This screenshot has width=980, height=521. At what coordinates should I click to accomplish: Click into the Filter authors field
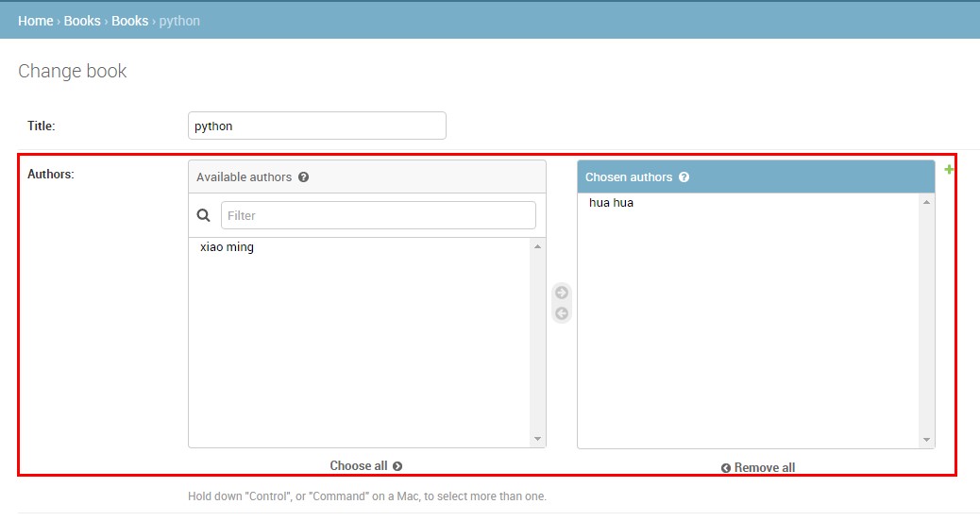pos(379,215)
